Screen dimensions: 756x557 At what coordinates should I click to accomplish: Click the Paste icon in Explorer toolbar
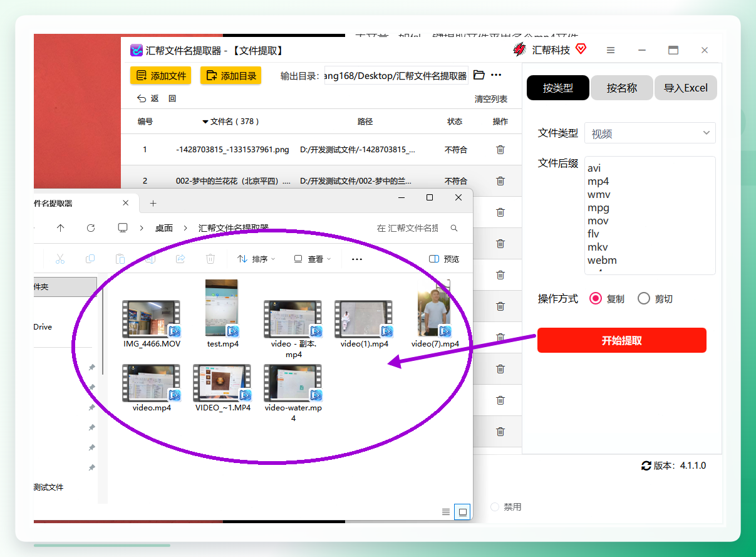point(120,259)
